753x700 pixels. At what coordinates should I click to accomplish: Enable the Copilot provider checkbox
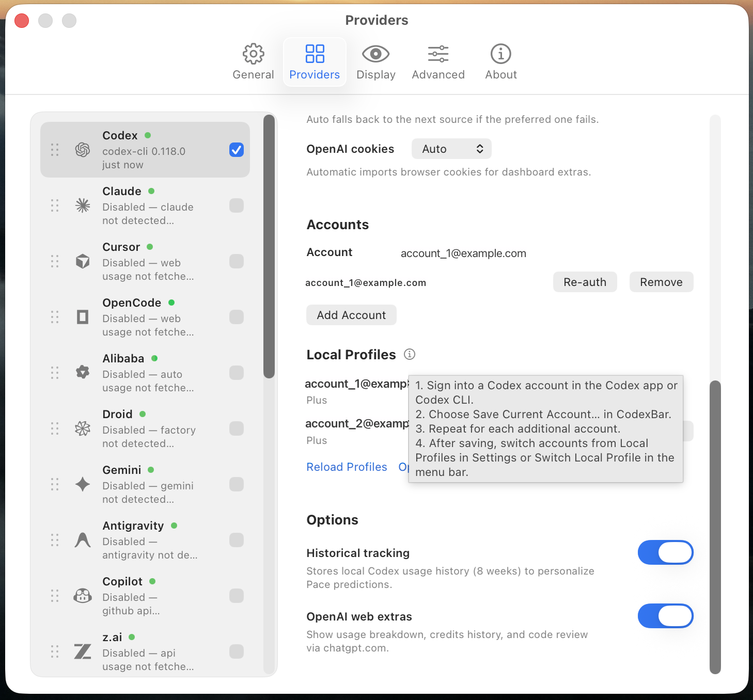pyautogui.click(x=237, y=596)
